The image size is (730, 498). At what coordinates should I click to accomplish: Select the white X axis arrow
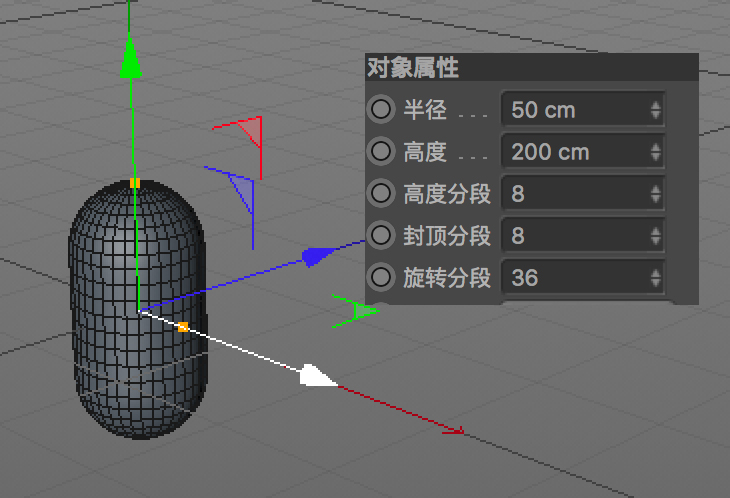coord(318,376)
